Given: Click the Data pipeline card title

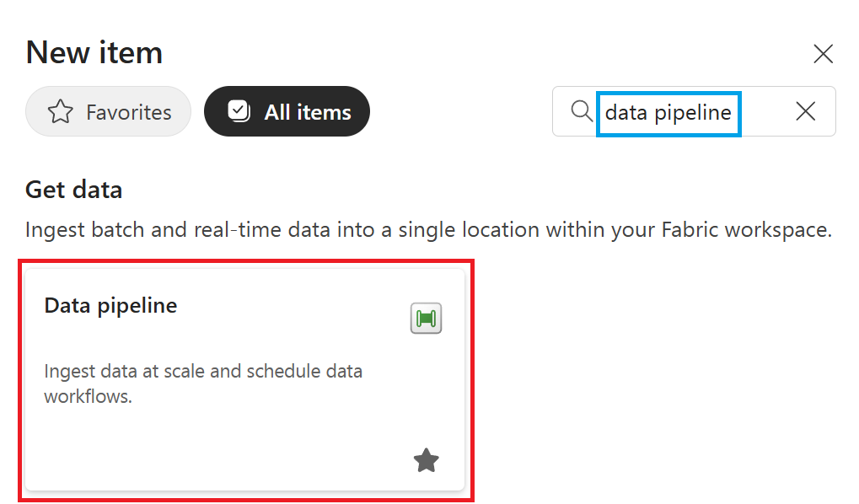Looking at the screenshot, I should tap(110, 305).
